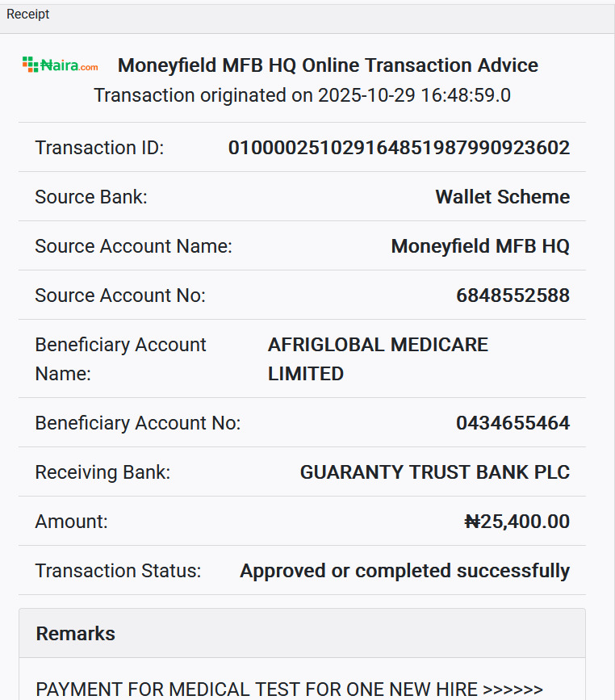Click the Online Transaction Advice heading

point(328,65)
